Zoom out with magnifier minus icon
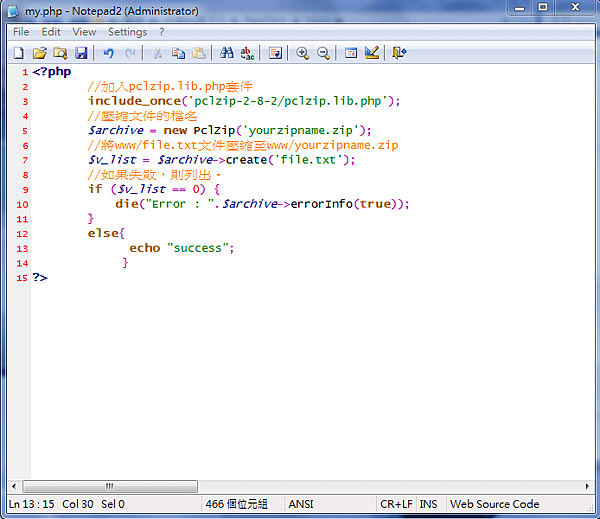 tap(324, 53)
